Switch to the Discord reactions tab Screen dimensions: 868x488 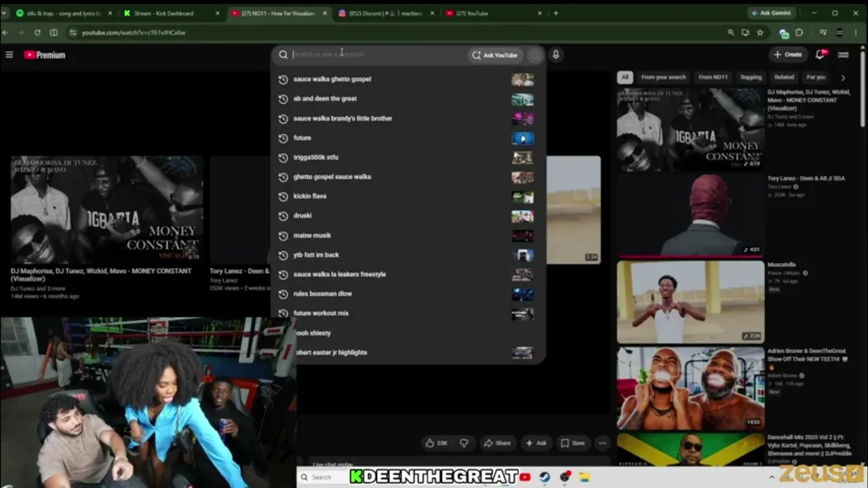[x=387, y=13]
